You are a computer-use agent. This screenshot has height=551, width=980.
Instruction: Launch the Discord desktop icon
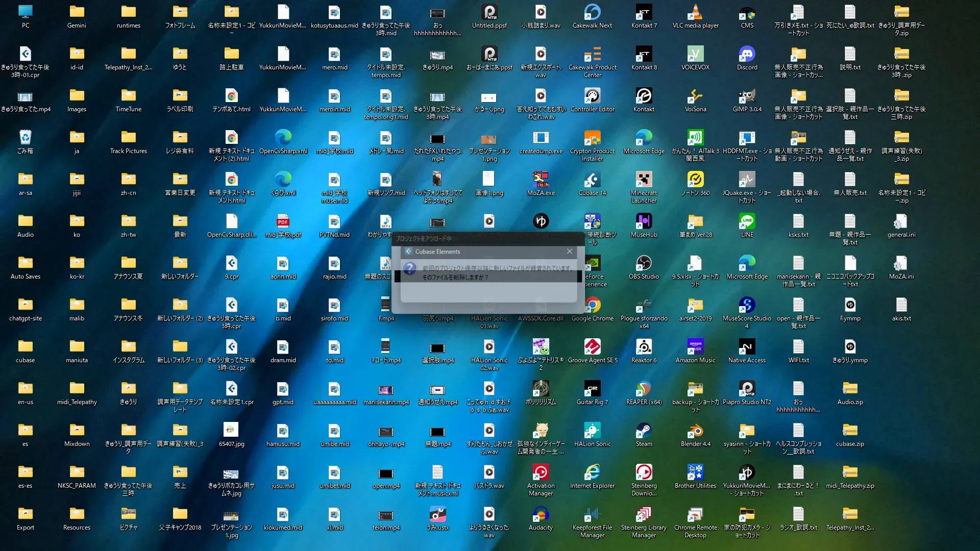(747, 55)
